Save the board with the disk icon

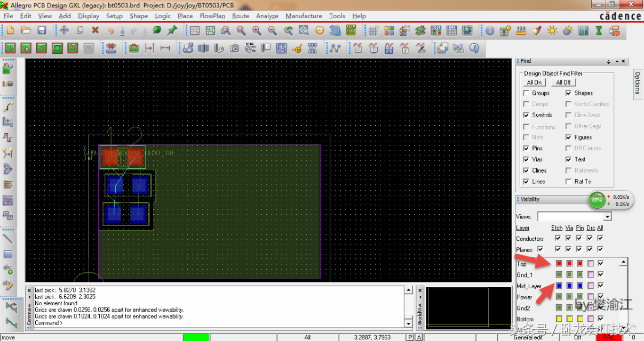point(42,31)
